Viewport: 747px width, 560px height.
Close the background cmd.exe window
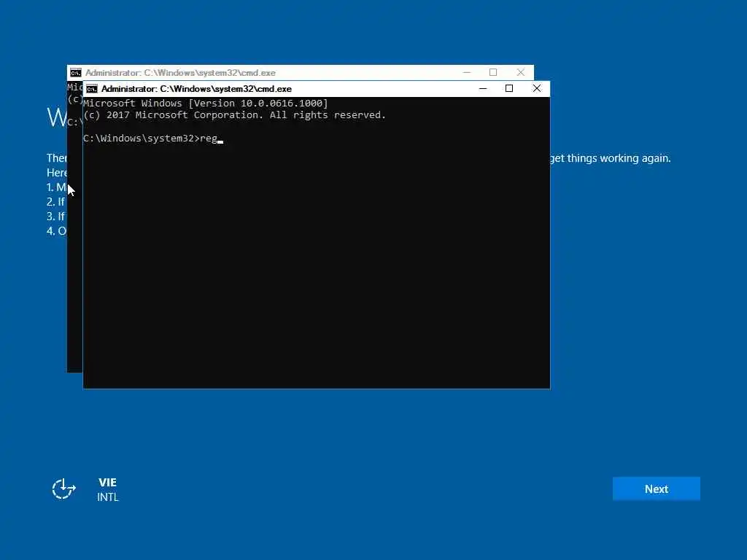coord(520,72)
